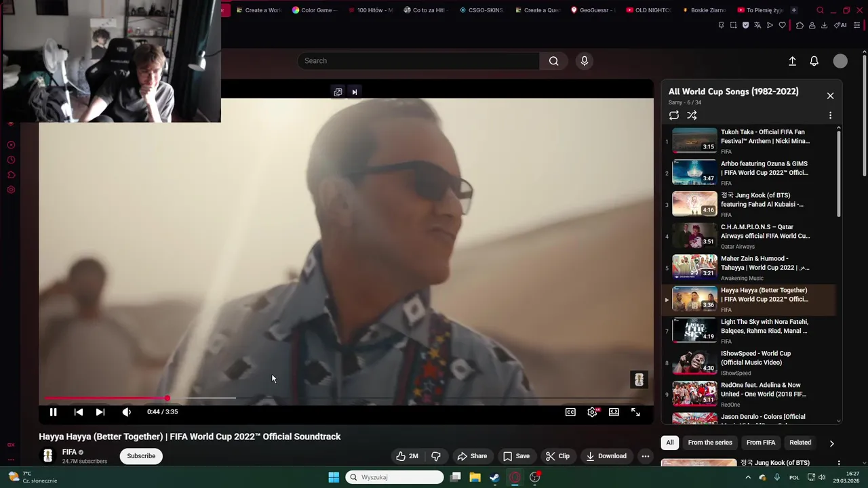Open a new browser tab with plus
868x488 pixels.
(793, 10)
